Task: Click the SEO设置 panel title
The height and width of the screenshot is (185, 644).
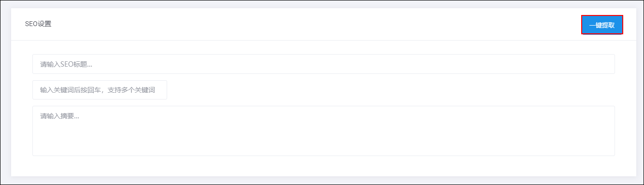Action: pos(38,24)
